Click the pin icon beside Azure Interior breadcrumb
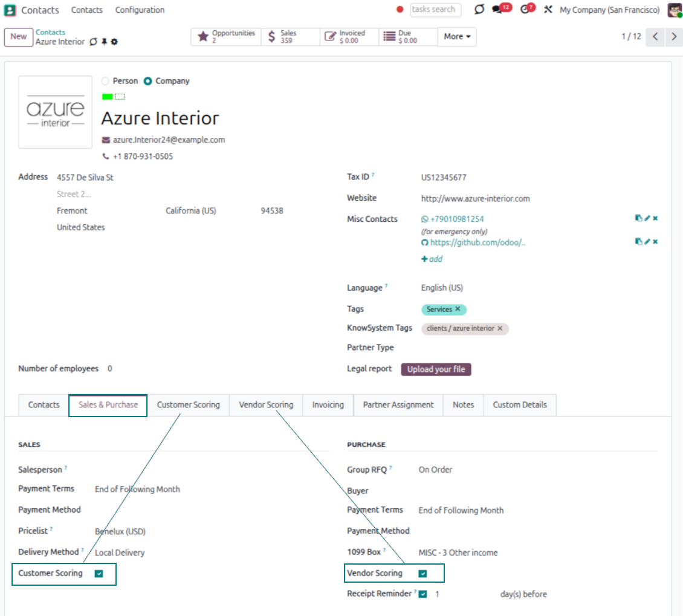The height and width of the screenshot is (616, 683). (x=104, y=42)
